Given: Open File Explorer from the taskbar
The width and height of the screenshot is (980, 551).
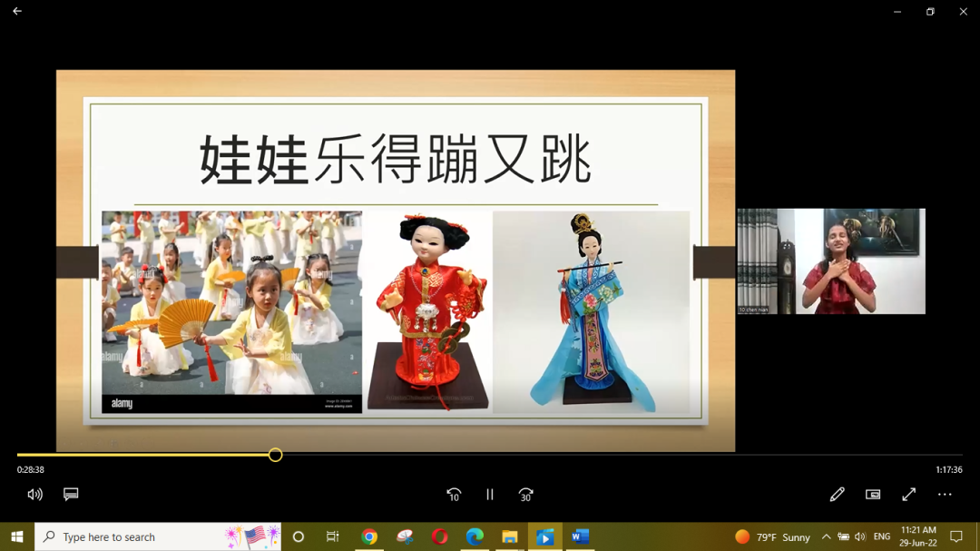Looking at the screenshot, I should click(510, 537).
